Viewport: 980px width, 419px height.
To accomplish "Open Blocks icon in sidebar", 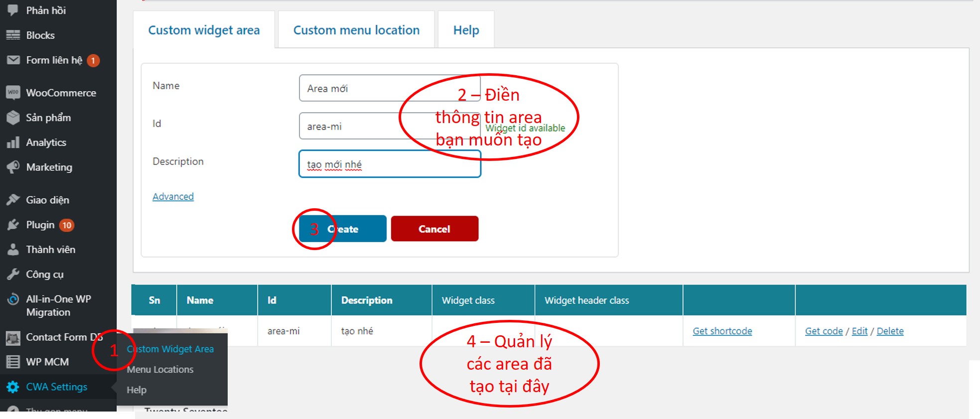I will 13,35.
